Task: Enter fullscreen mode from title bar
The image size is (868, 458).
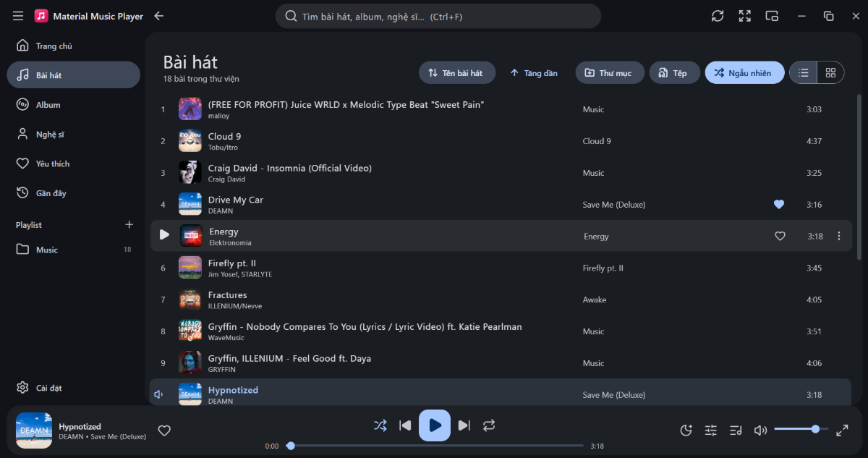Action: click(745, 16)
